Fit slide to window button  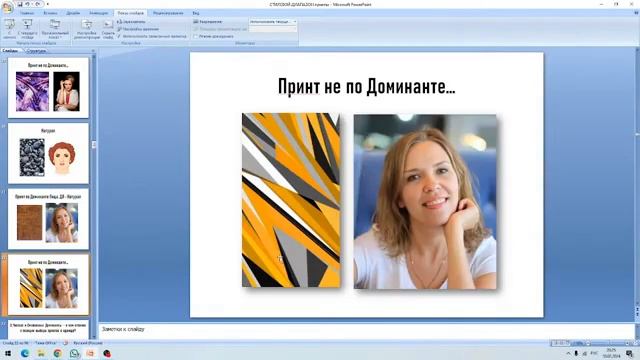(x=635, y=344)
